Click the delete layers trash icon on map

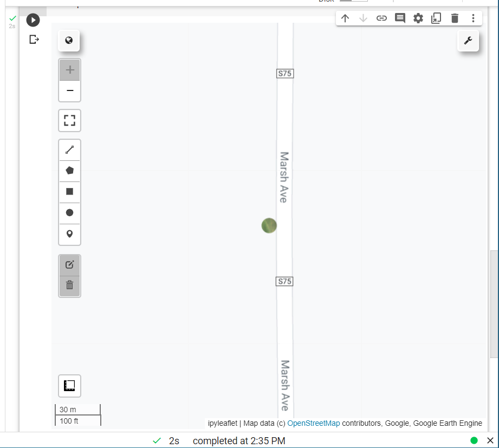tap(70, 285)
